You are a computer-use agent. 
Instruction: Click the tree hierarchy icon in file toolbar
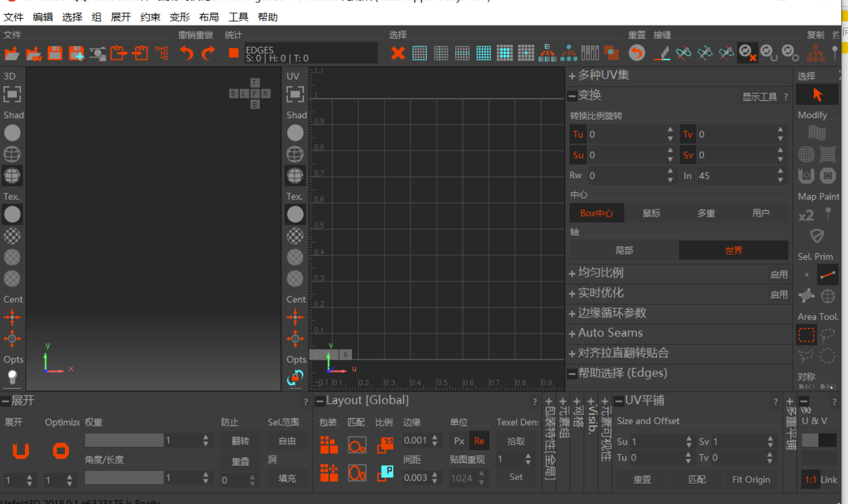(x=162, y=54)
